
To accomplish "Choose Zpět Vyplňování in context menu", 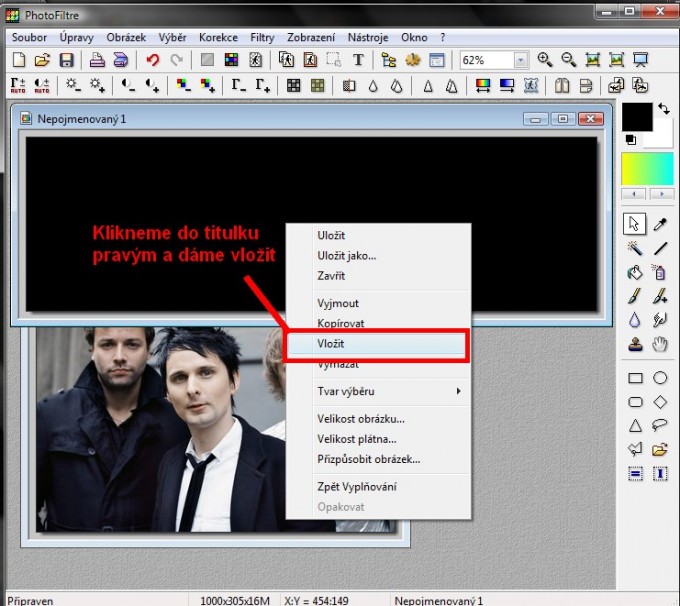I will click(x=378, y=487).
